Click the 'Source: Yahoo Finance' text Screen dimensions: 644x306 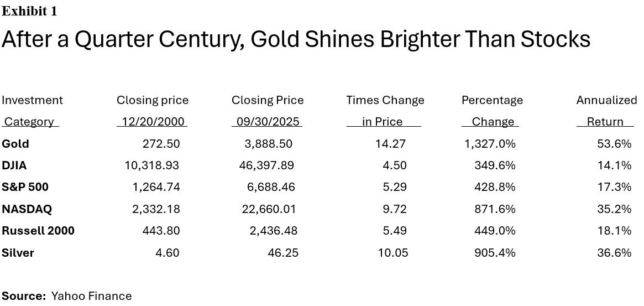click(67, 296)
